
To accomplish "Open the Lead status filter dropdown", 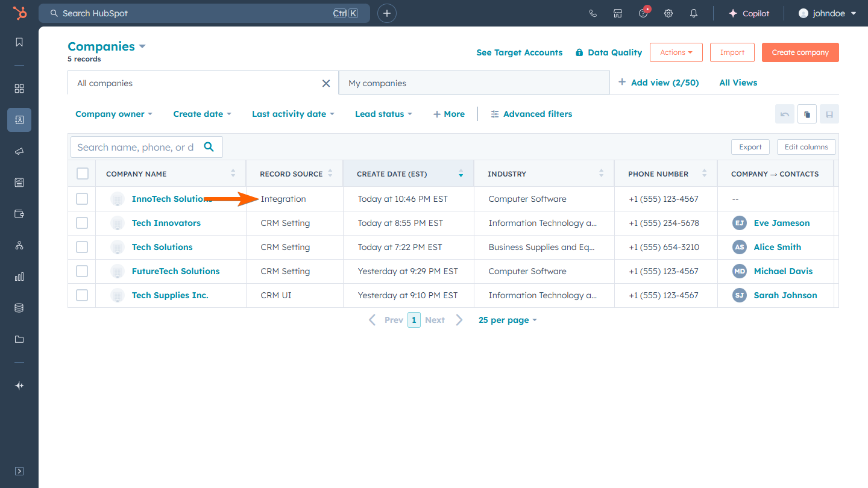I will (383, 114).
